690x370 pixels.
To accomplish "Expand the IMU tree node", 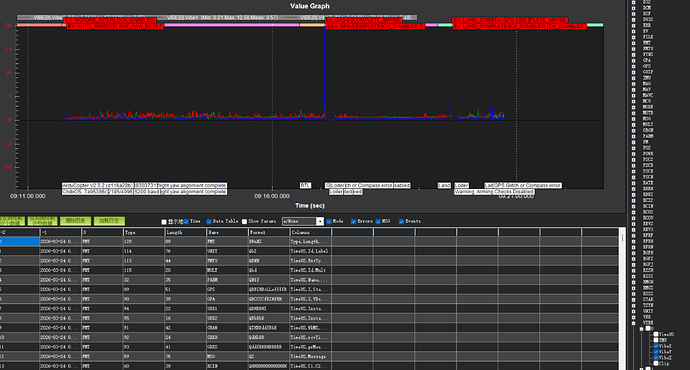I will 633,77.
